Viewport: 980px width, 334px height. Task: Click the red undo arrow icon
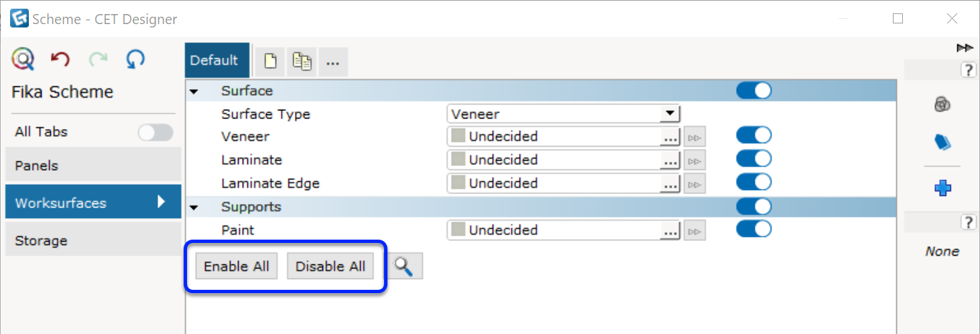tap(60, 60)
